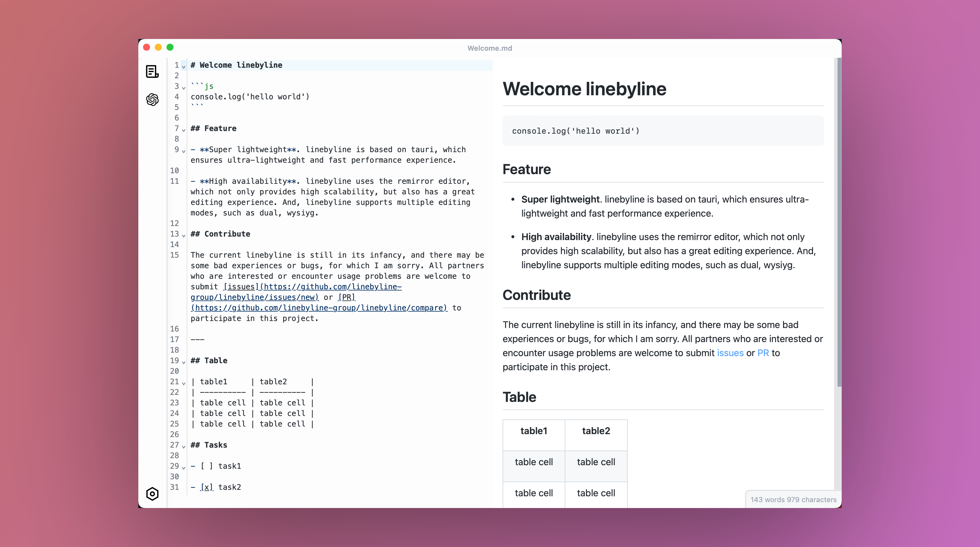Click line number 11 in the gutter

coord(174,181)
